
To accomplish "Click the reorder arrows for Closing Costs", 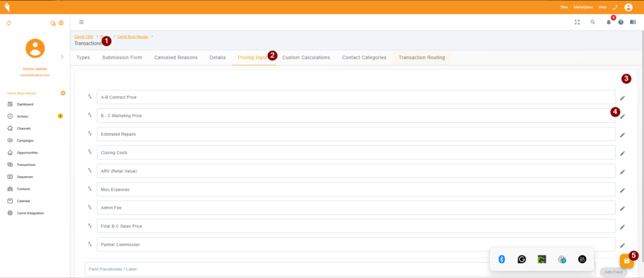I will coord(90,152).
